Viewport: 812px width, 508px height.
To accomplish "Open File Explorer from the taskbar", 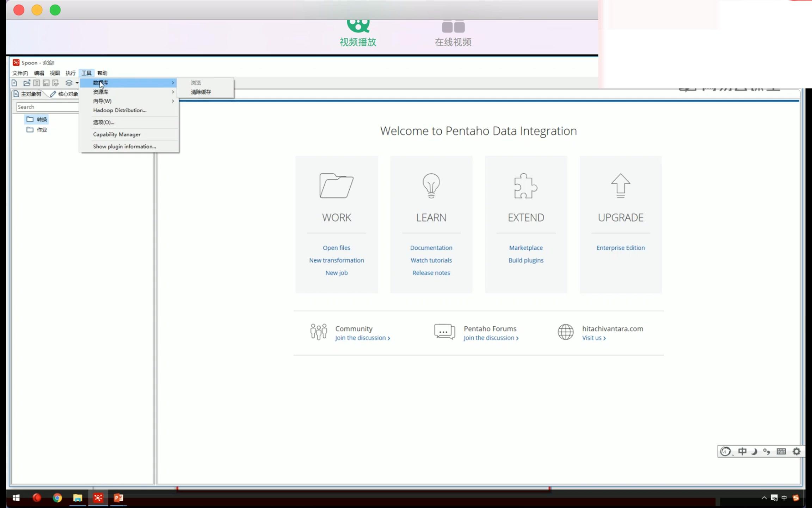I will tap(78, 498).
